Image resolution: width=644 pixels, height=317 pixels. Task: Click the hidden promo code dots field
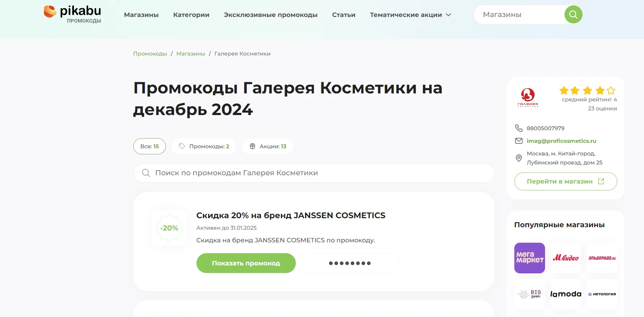pyautogui.click(x=350, y=263)
